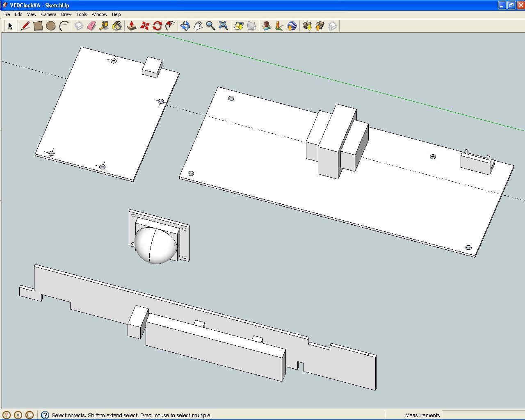Select the Zoom magnifier tool

(x=210, y=26)
